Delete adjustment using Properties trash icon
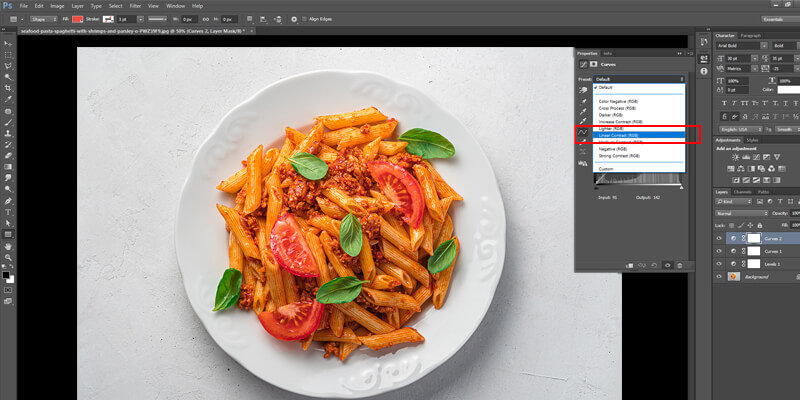The image size is (800, 400). (680, 265)
